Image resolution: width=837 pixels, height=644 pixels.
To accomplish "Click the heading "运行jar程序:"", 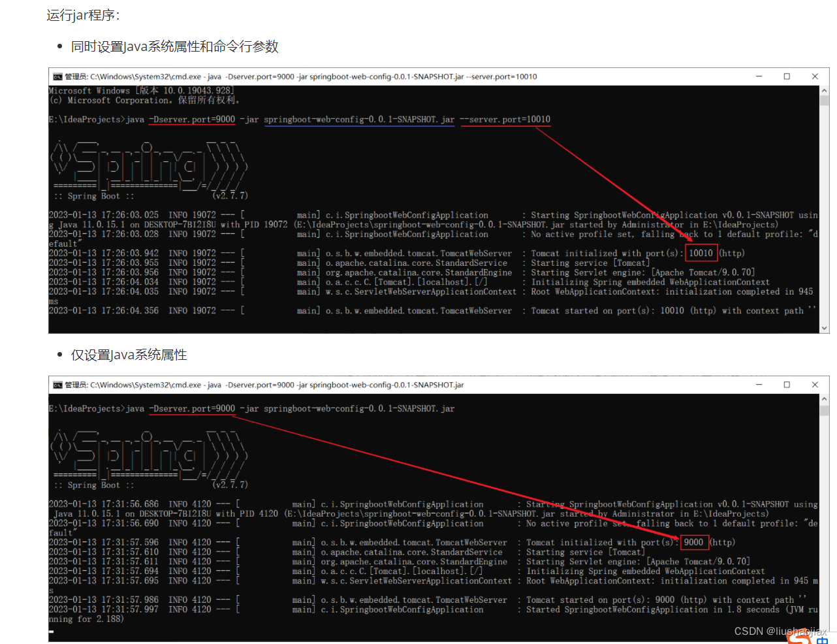I will pos(84,15).
